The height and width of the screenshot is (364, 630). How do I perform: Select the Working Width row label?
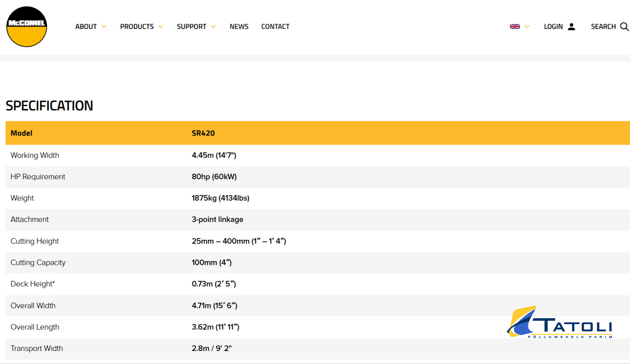[35, 155]
